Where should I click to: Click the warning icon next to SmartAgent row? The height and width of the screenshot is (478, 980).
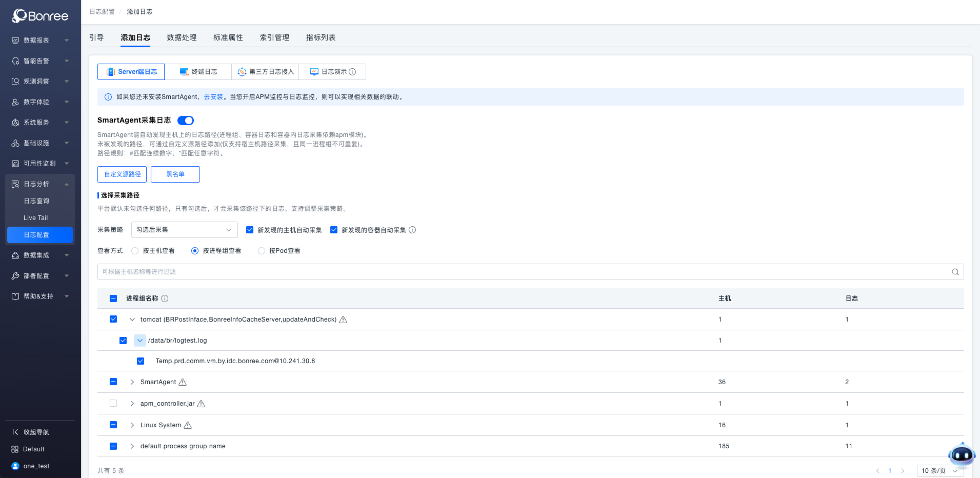(182, 382)
